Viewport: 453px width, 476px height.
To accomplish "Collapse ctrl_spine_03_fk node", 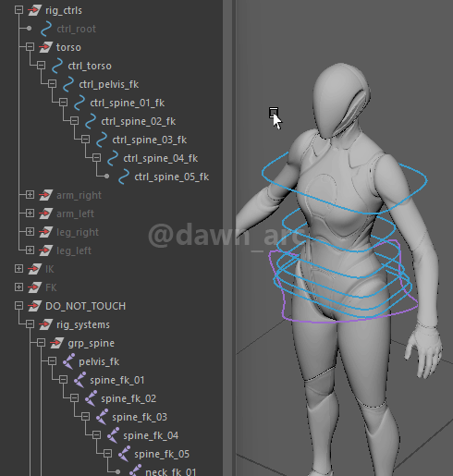I will [x=85, y=140].
